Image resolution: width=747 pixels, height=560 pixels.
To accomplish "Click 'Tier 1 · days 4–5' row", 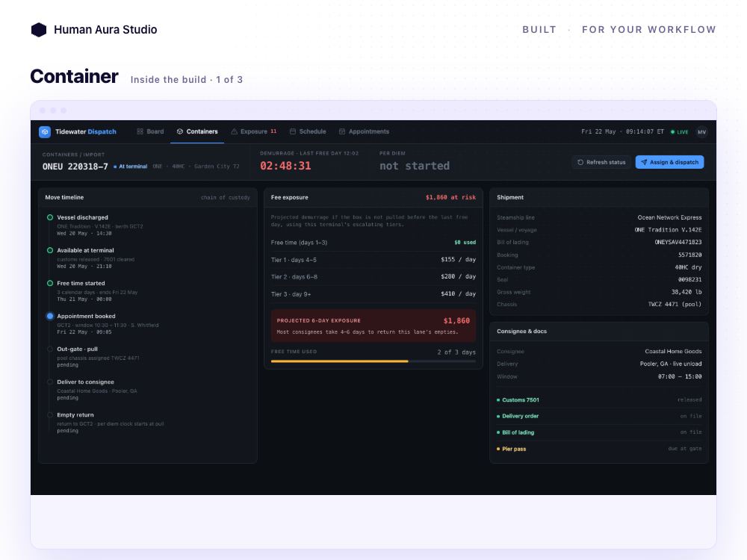I will (x=373, y=260).
